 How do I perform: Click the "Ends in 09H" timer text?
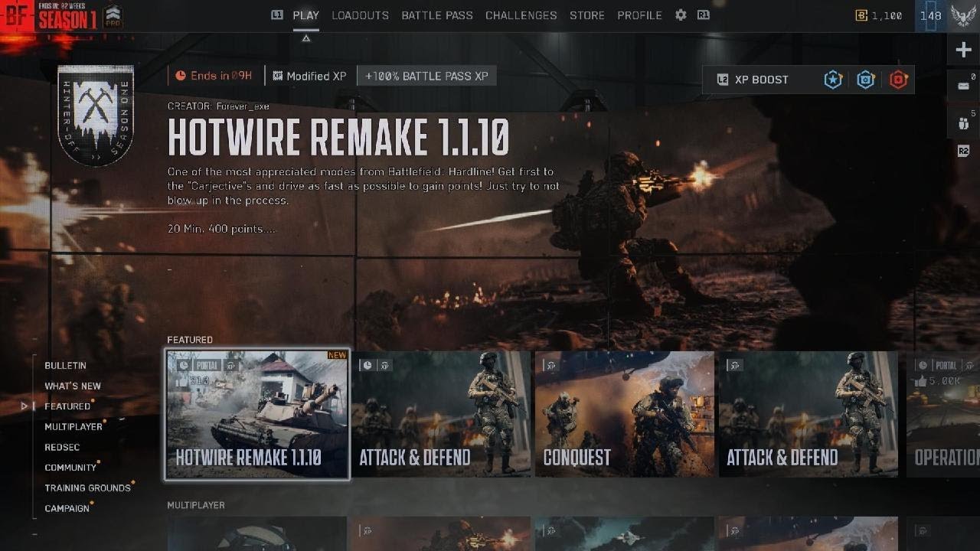(221, 76)
